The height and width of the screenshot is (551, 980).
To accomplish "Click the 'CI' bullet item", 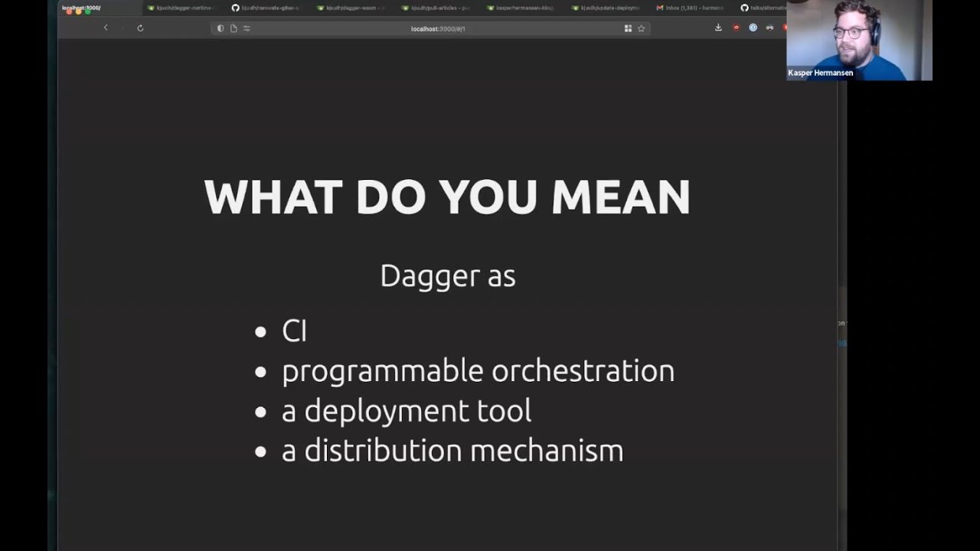I will [x=294, y=331].
